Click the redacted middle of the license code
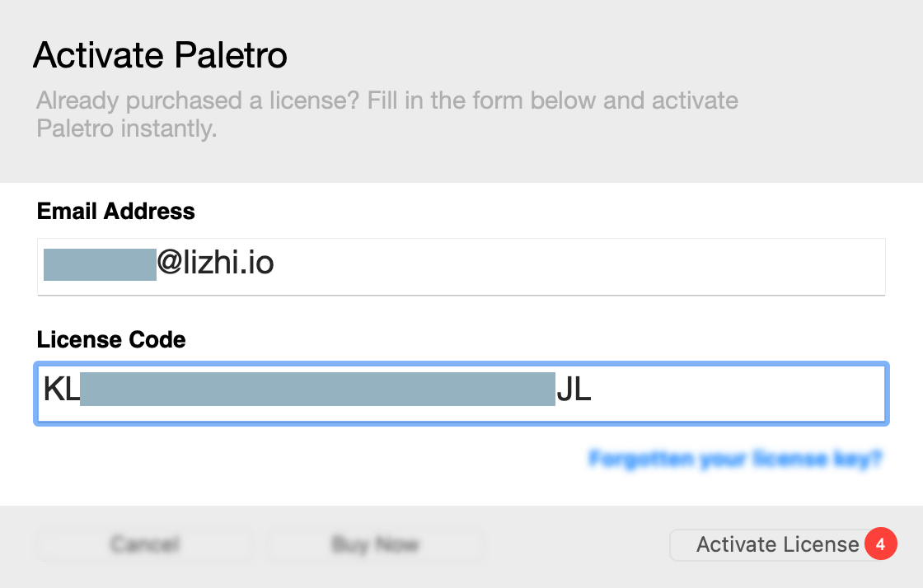Image resolution: width=923 pixels, height=588 pixels. tap(318, 390)
